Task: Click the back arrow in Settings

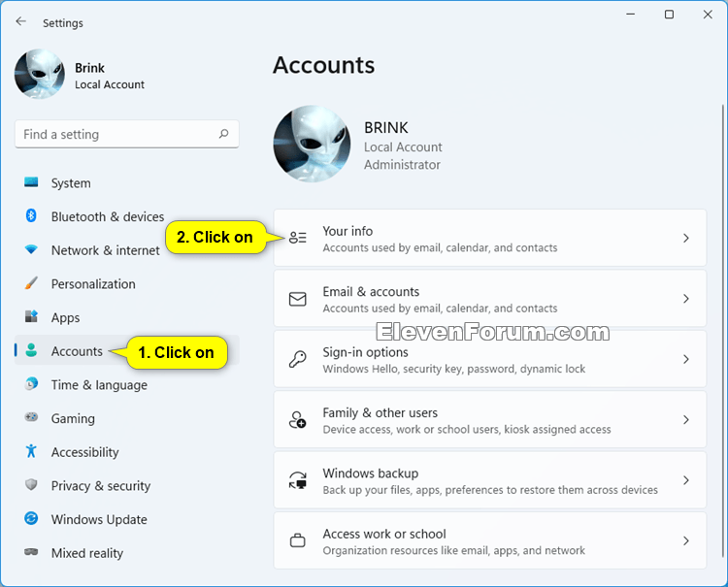Action: point(21,21)
